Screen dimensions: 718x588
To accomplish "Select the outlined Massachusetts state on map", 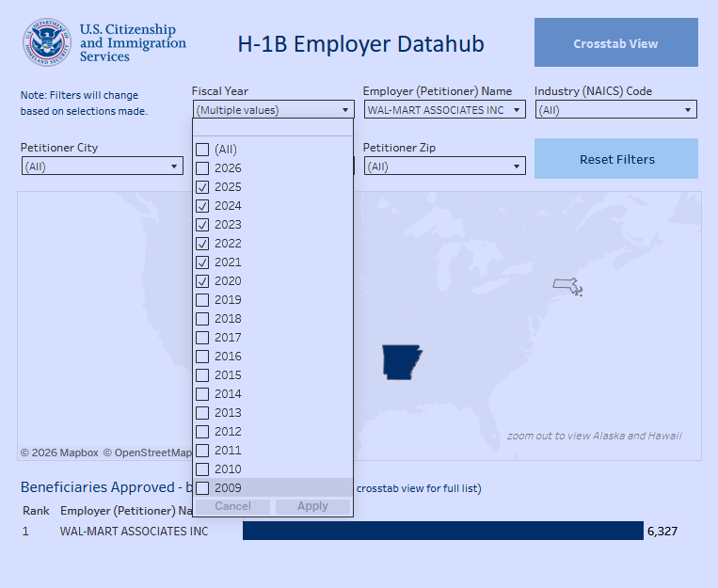I will (566, 286).
